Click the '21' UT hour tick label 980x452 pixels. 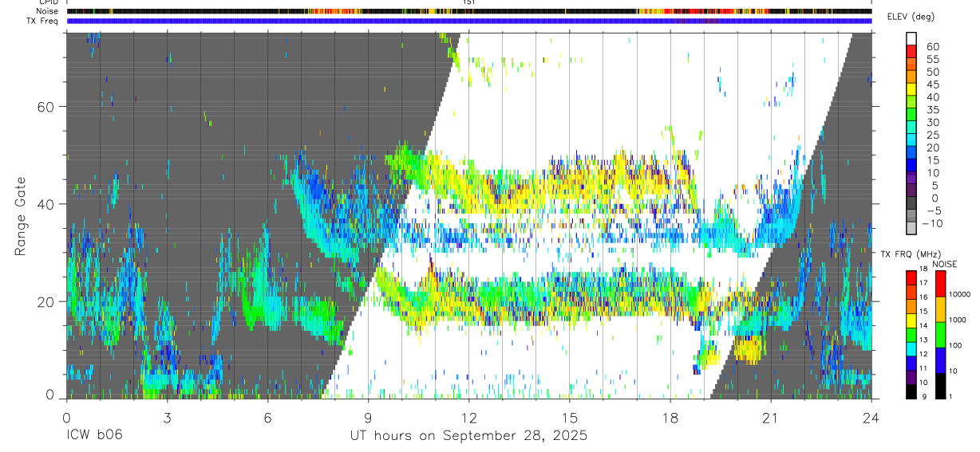770,417
